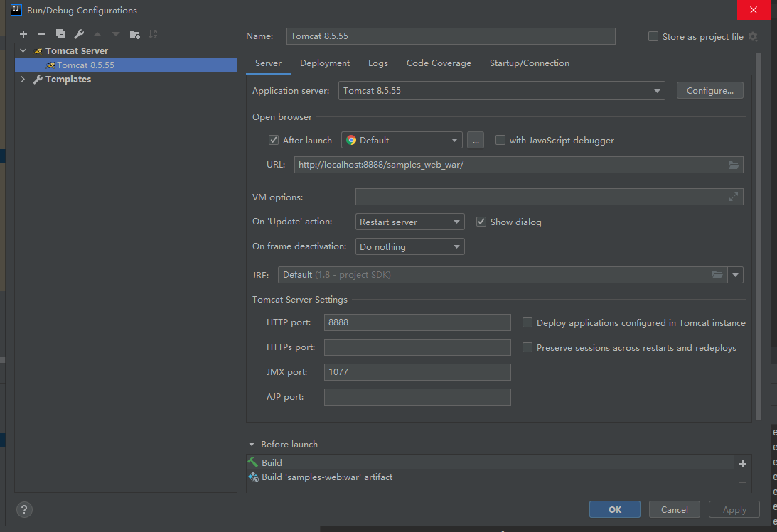Click the Remove Configuration minus icon
Image resolution: width=777 pixels, height=532 pixels.
[42, 34]
